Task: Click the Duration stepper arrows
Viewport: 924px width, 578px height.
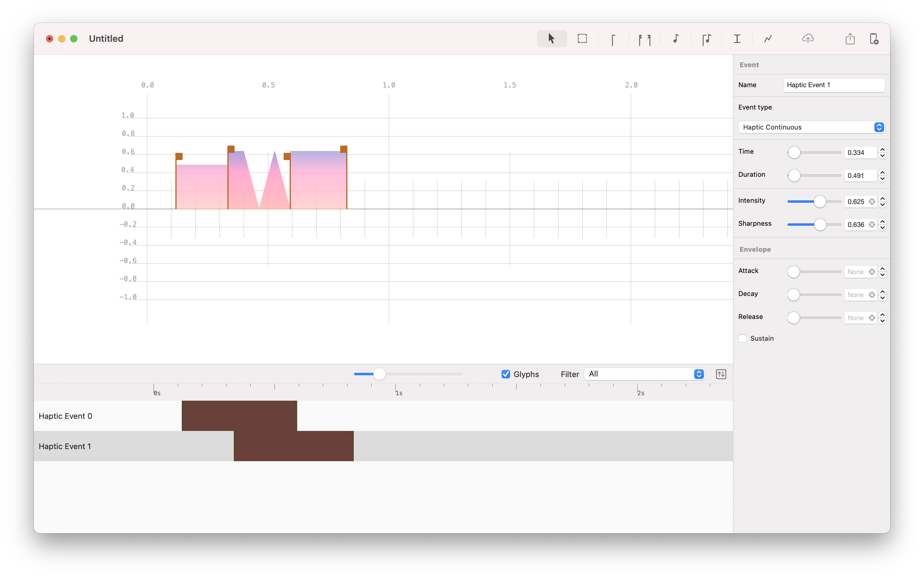Action: click(882, 176)
